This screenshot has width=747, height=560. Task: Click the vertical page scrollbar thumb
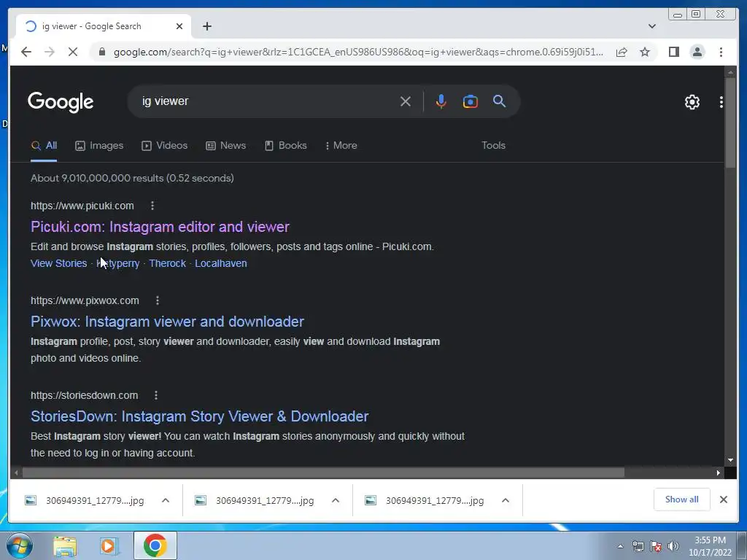pyautogui.click(x=730, y=122)
